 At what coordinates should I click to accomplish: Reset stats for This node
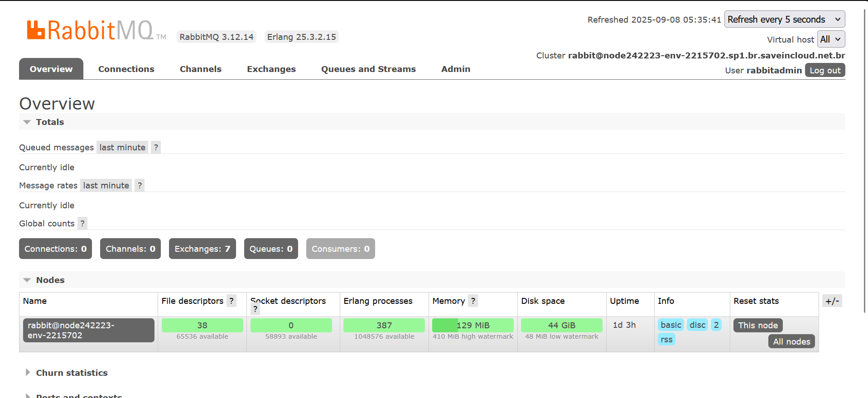(758, 325)
